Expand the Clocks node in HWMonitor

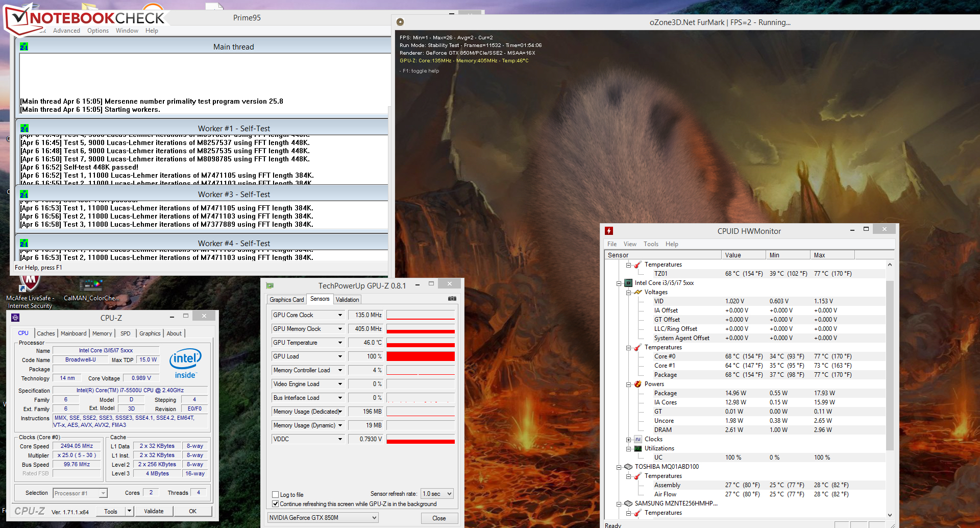pos(628,440)
